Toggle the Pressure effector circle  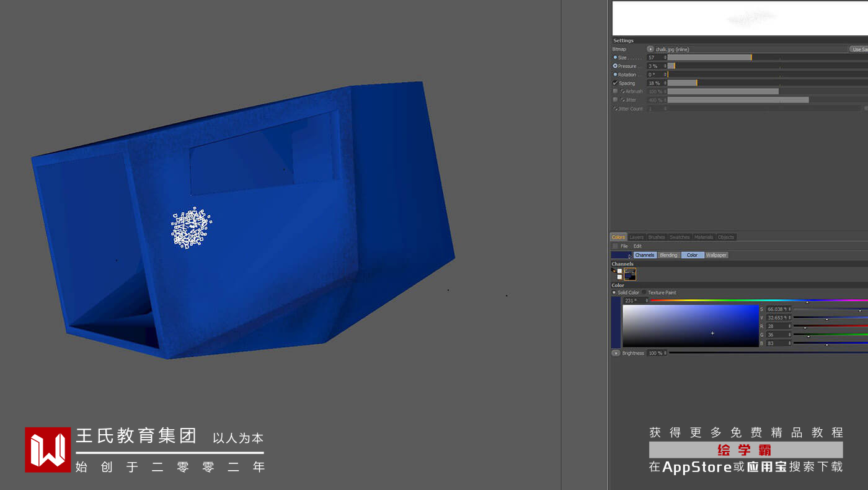click(615, 66)
